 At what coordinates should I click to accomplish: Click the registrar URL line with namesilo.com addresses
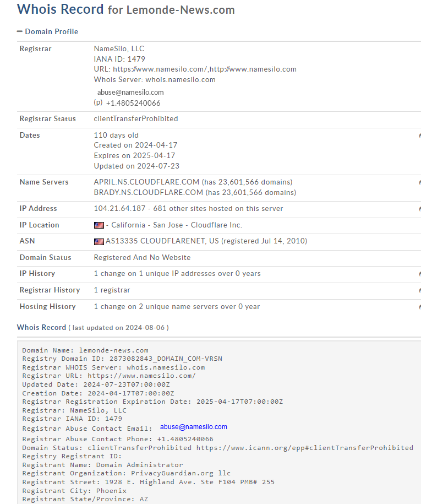click(x=195, y=69)
